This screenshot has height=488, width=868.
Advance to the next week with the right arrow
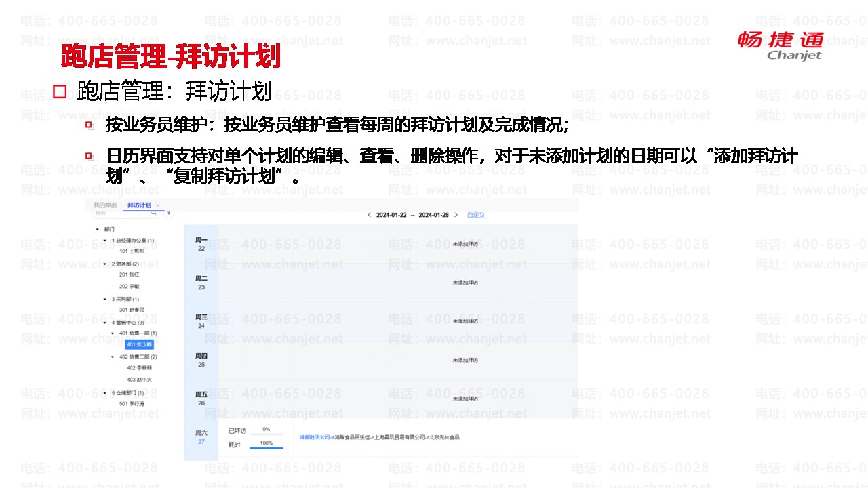tap(456, 215)
